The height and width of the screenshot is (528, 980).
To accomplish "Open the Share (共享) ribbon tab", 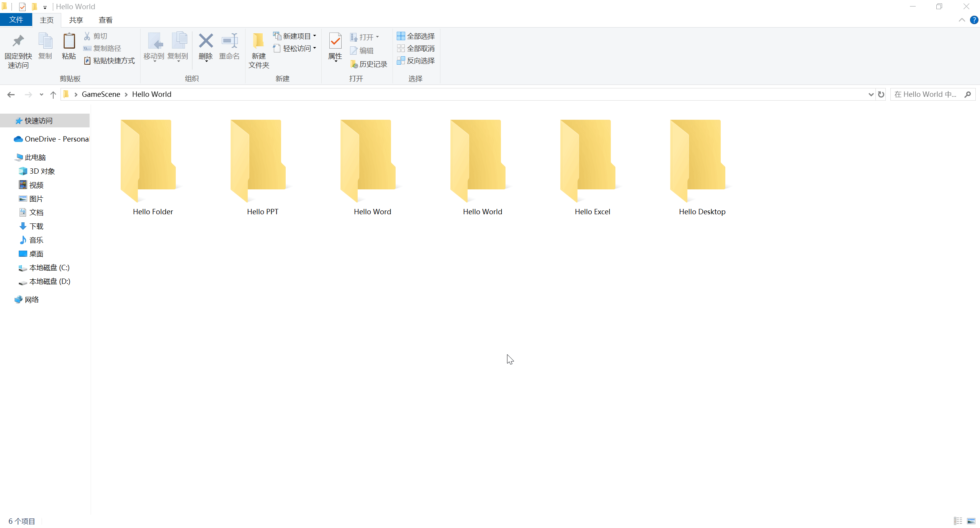I will pyautogui.click(x=76, y=20).
